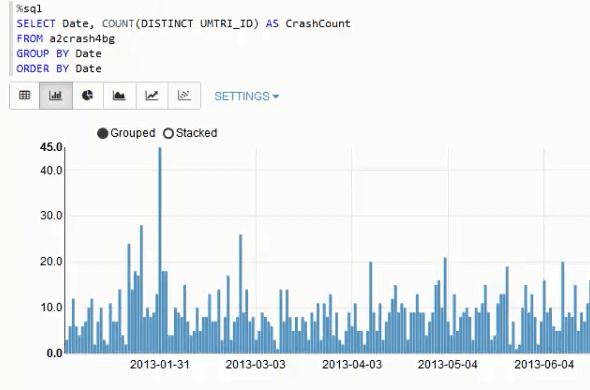The width and height of the screenshot is (590, 390).
Task: Switch to the pie chart icon
Action: (x=88, y=96)
